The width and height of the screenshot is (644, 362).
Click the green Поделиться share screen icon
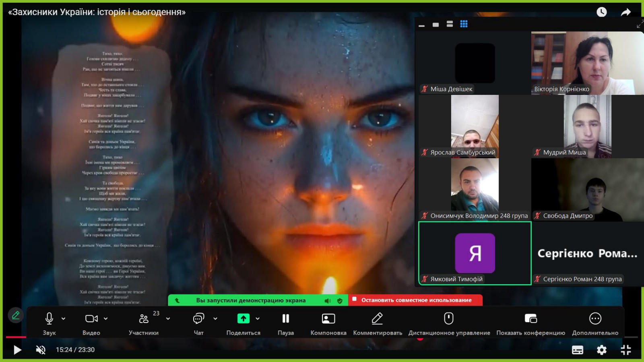(243, 319)
